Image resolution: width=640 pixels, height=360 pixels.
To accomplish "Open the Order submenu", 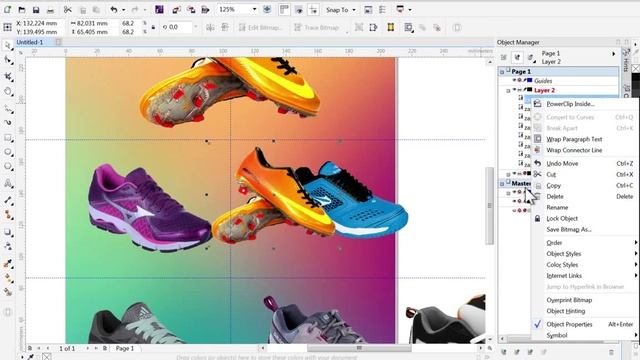I will pos(586,243).
